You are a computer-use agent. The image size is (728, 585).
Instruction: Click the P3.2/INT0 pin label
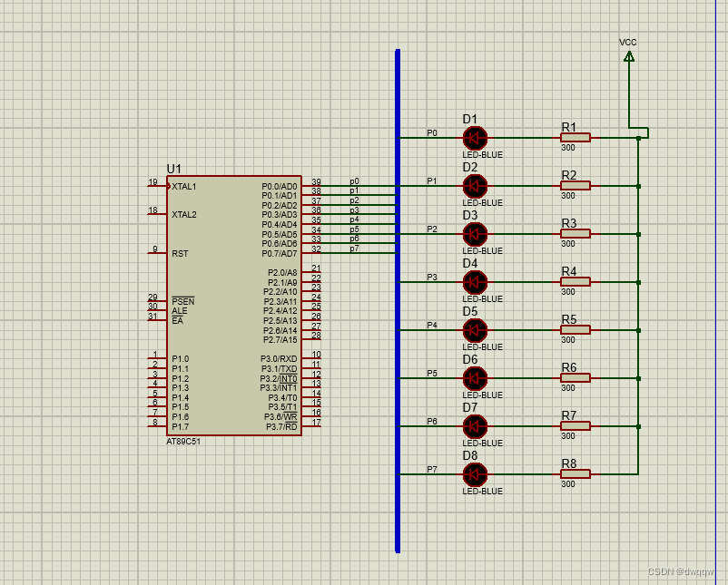[279, 378]
